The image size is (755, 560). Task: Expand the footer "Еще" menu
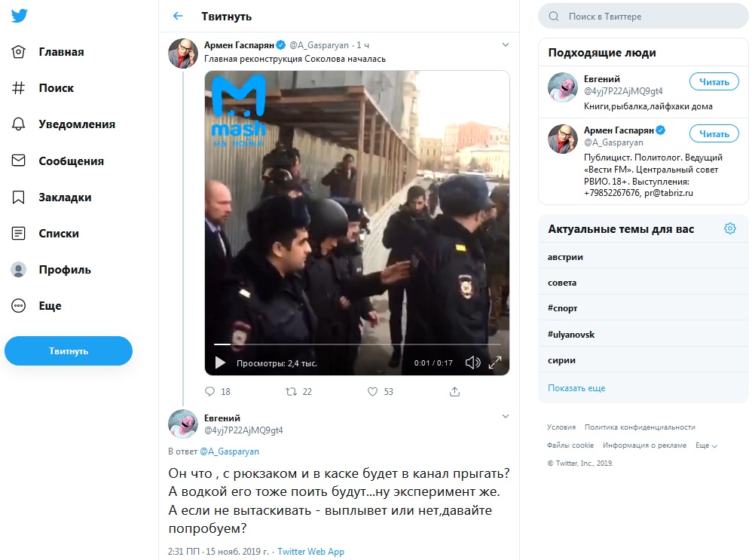[706, 445]
